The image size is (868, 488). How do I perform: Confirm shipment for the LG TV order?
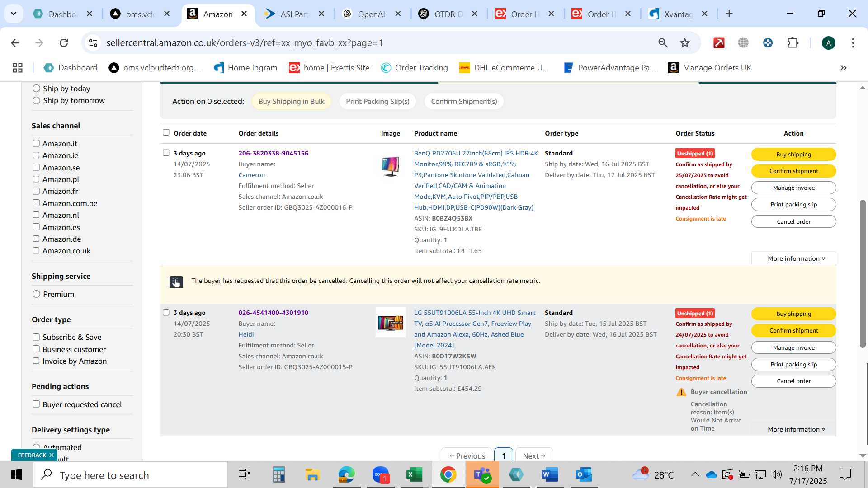click(x=793, y=330)
